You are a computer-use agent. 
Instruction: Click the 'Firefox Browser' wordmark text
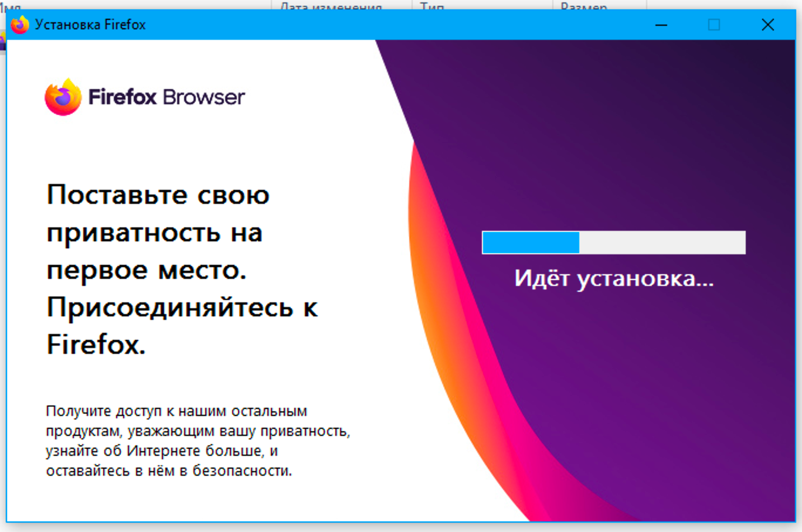coord(166,97)
